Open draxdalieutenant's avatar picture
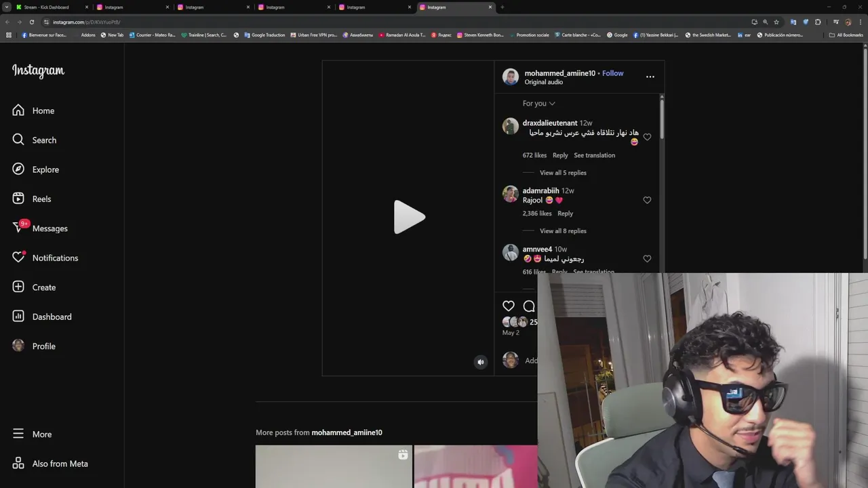The width and height of the screenshot is (868, 488). [x=510, y=126]
